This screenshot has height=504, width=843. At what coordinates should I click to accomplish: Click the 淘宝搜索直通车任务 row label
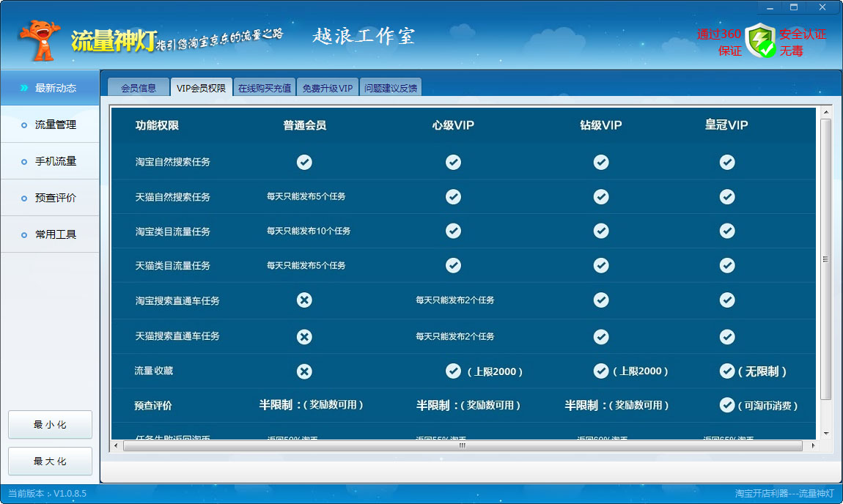pyautogui.click(x=177, y=300)
